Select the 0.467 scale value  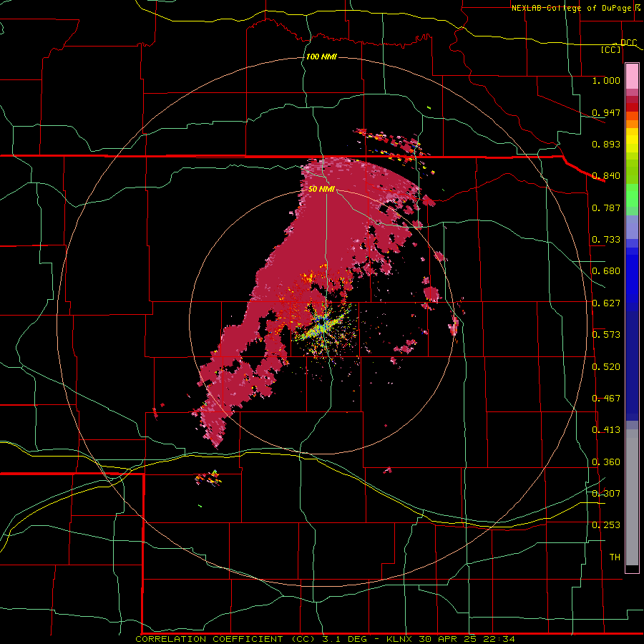click(606, 399)
